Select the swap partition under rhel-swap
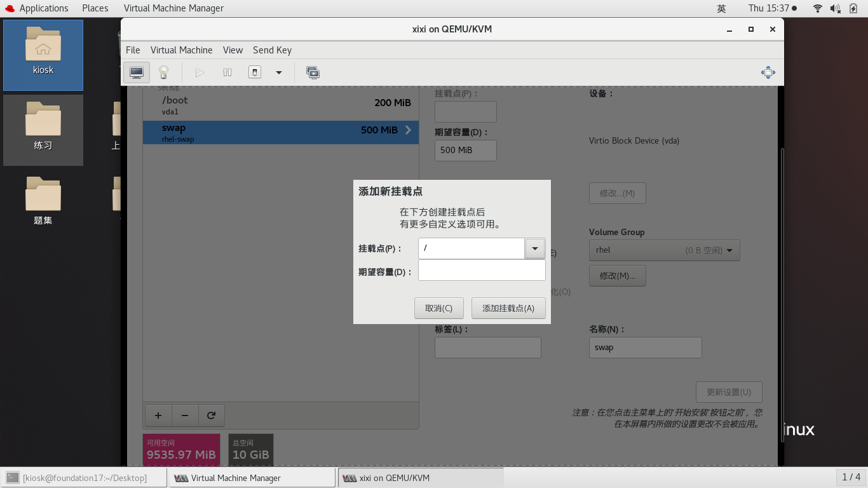This screenshot has height=488, width=868. [x=280, y=132]
